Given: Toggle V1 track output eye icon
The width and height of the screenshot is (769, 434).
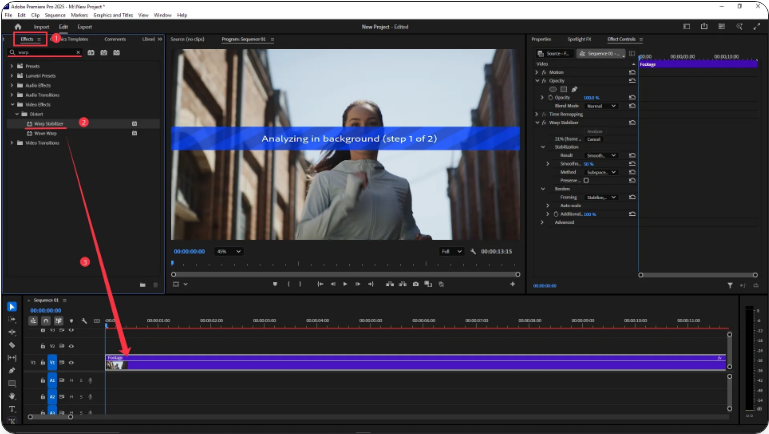Looking at the screenshot, I should pyautogui.click(x=71, y=362).
